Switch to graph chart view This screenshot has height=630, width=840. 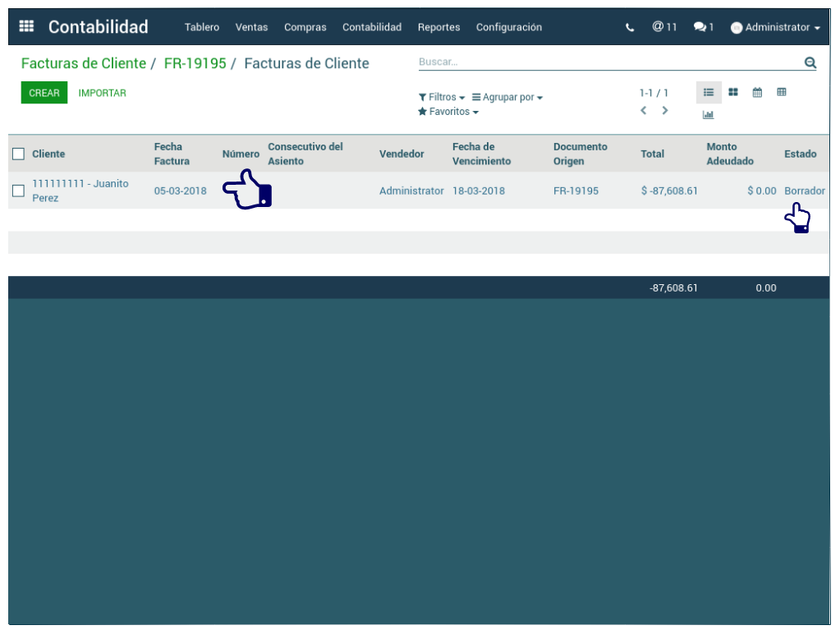click(708, 115)
